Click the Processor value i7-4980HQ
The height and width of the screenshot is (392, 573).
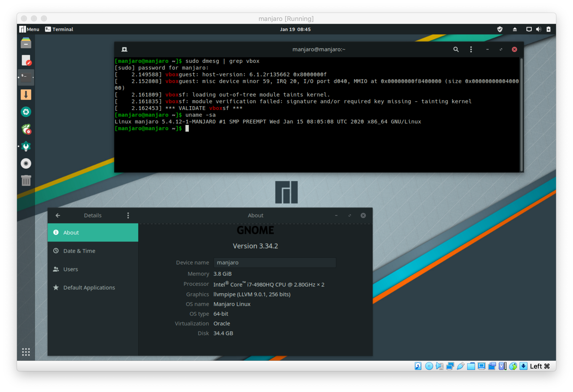[x=269, y=284]
